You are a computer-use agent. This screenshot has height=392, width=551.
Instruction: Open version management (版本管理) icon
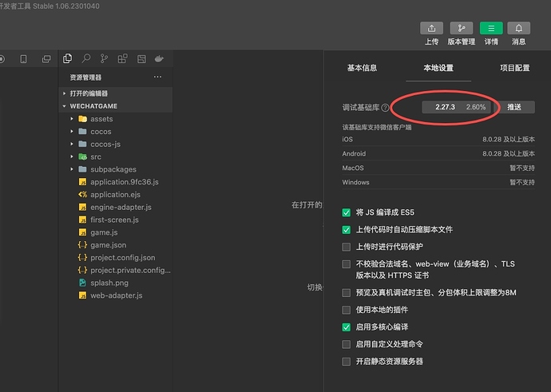[x=461, y=28]
